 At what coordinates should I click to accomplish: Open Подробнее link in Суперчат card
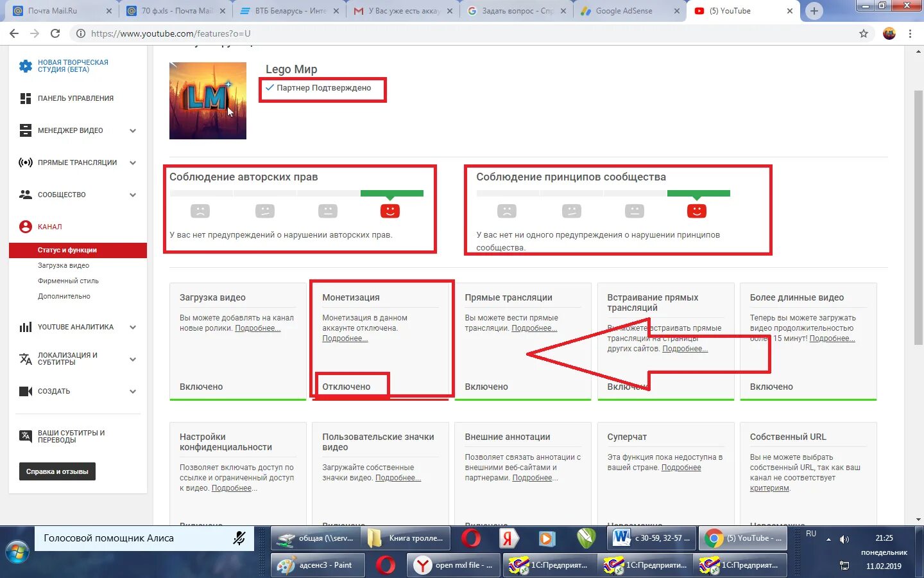point(681,468)
